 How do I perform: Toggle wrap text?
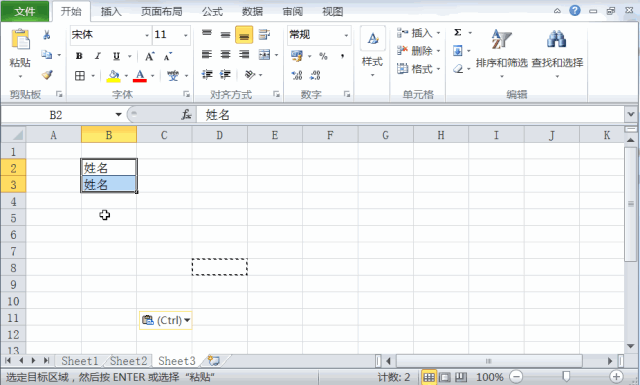coord(264,34)
